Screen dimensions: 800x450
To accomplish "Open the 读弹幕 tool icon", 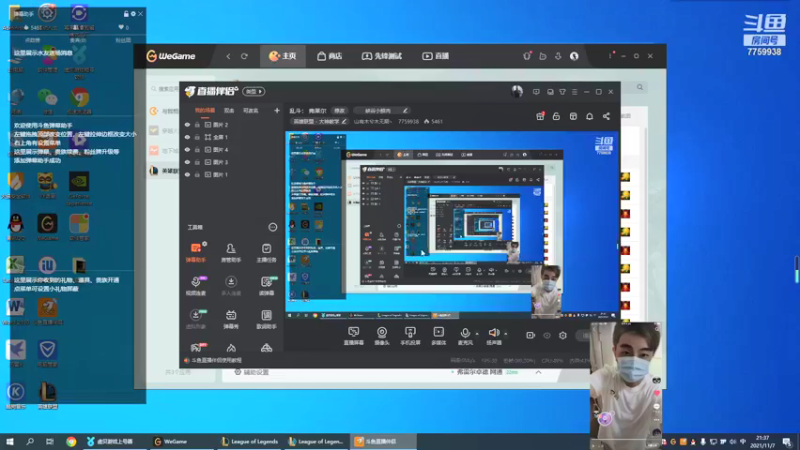I will coord(266,286).
